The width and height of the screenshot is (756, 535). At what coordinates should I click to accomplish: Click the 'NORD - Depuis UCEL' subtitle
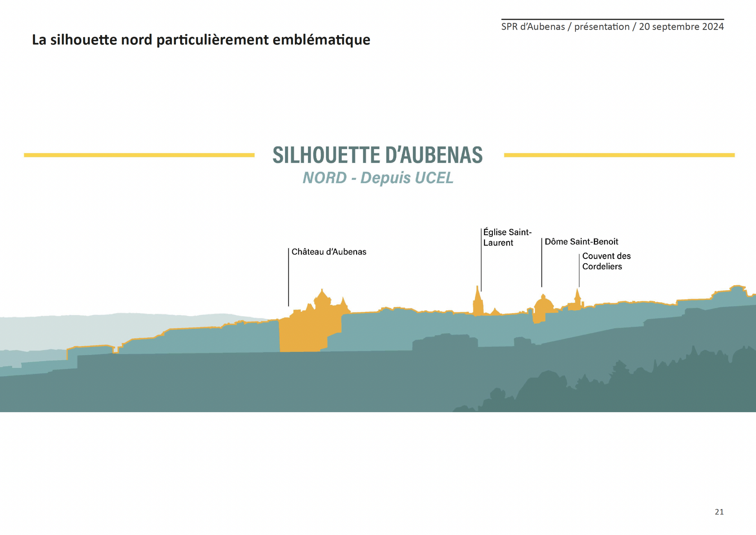[378, 178]
